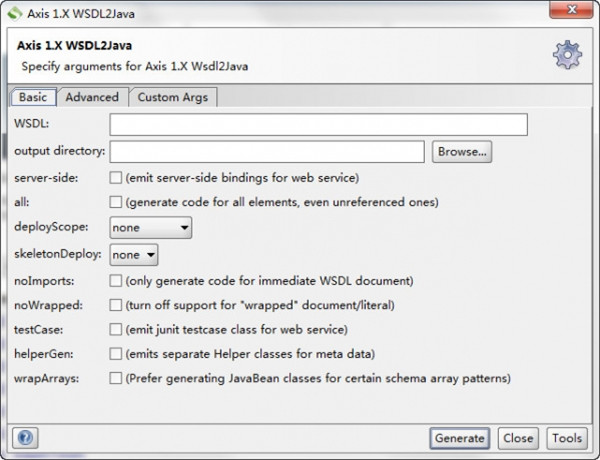Expand the skeletonDeploy dropdown
Viewport: 600px width, 460px height.
pyautogui.click(x=133, y=255)
